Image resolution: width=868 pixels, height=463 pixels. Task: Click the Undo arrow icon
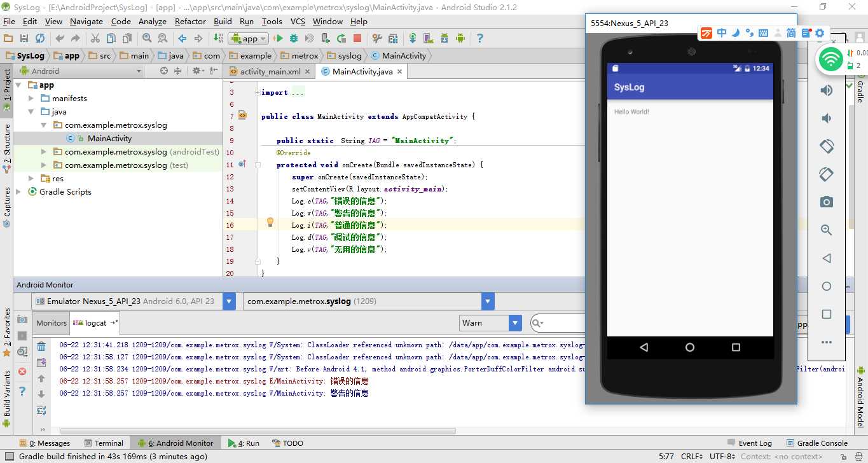pos(60,38)
